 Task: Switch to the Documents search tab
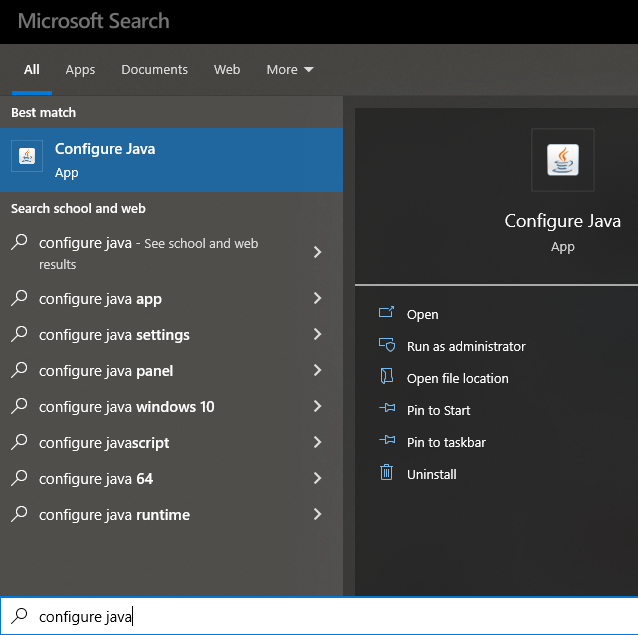click(x=154, y=70)
